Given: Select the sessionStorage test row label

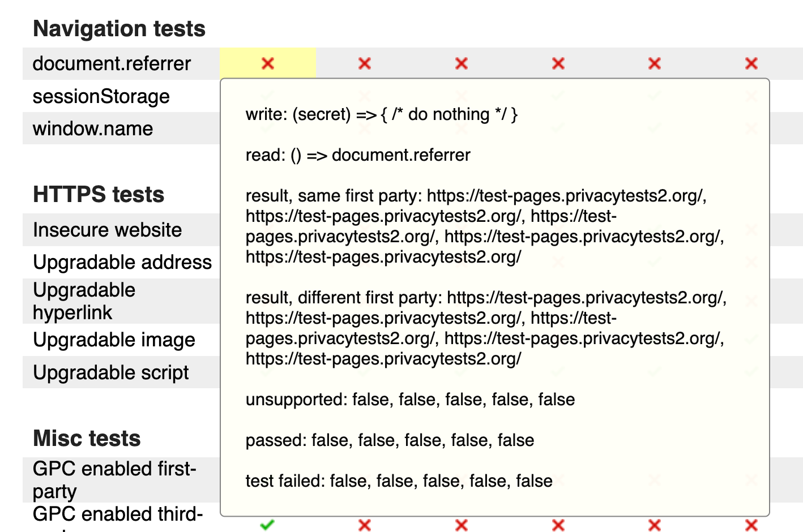Looking at the screenshot, I should pyautogui.click(x=101, y=96).
